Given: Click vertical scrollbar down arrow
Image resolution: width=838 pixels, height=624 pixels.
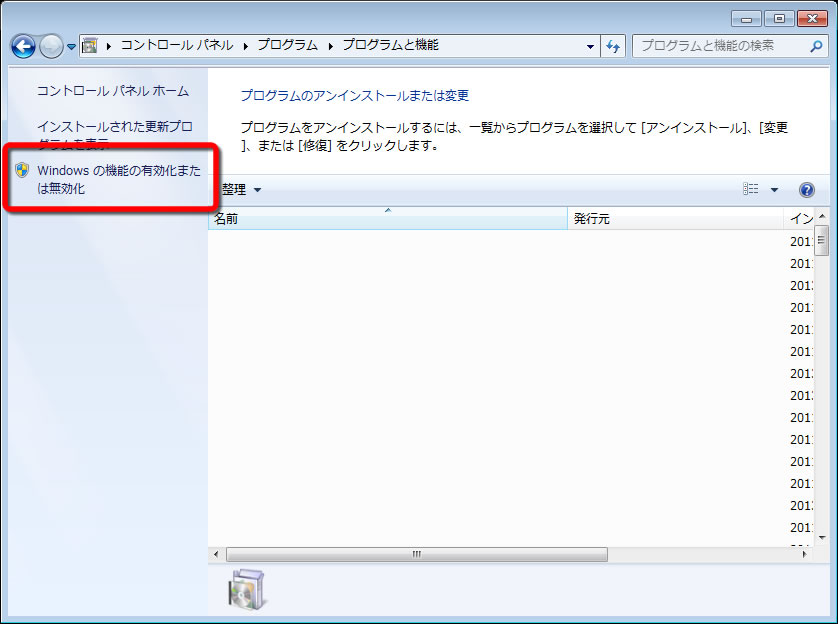Looking at the screenshot, I should 822,537.
